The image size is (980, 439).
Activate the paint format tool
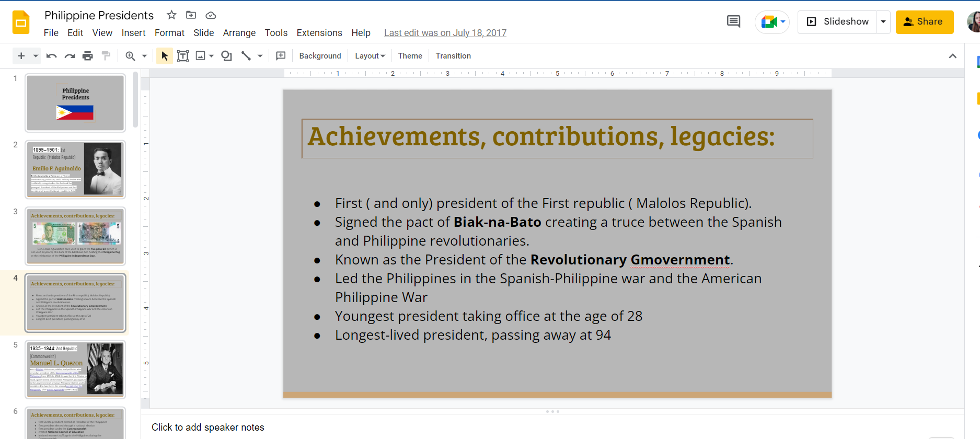(x=106, y=56)
